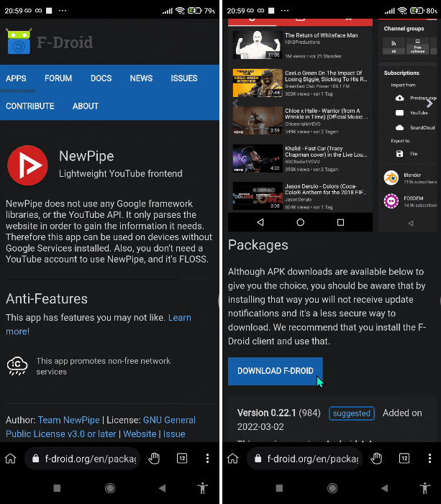Open the tab switcher in left browser
This screenshot has width=441, height=504.
click(x=182, y=459)
